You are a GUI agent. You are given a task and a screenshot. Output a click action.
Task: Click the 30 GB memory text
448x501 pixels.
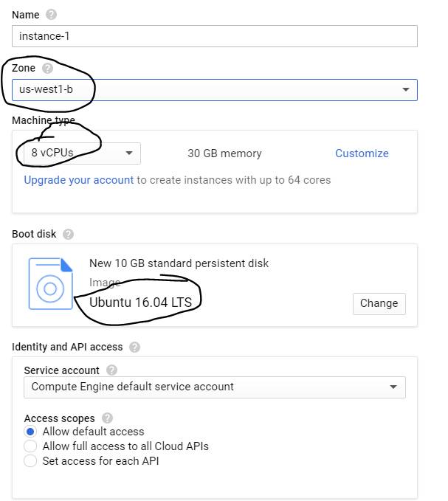(224, 153)
